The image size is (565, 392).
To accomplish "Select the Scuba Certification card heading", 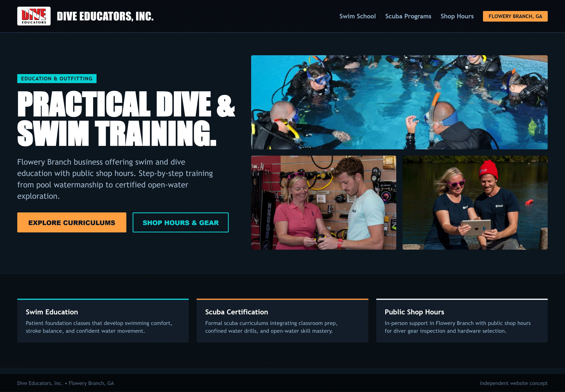I will pos(237,312).
